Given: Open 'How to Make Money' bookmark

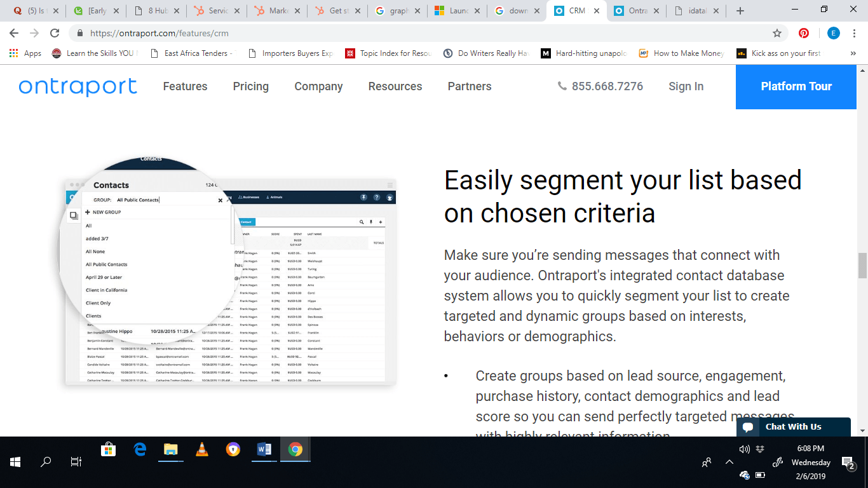Looking at the screenshot, I should [x=682, y=53].
